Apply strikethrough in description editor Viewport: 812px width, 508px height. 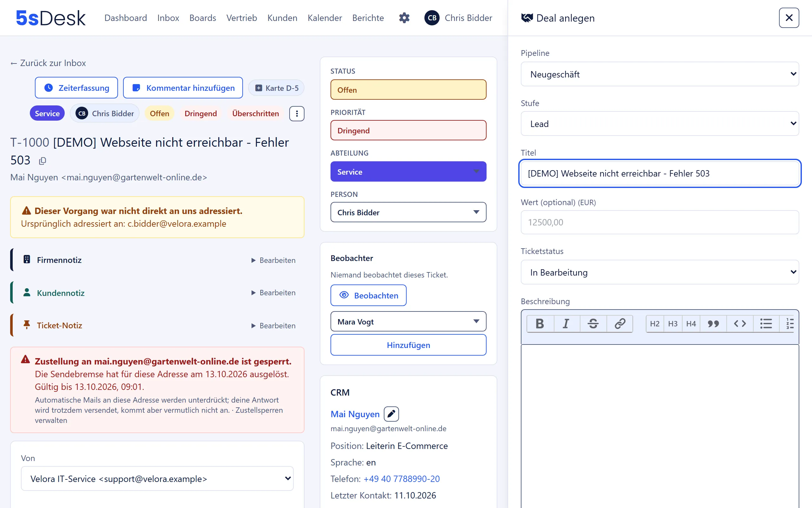[593, 324]
